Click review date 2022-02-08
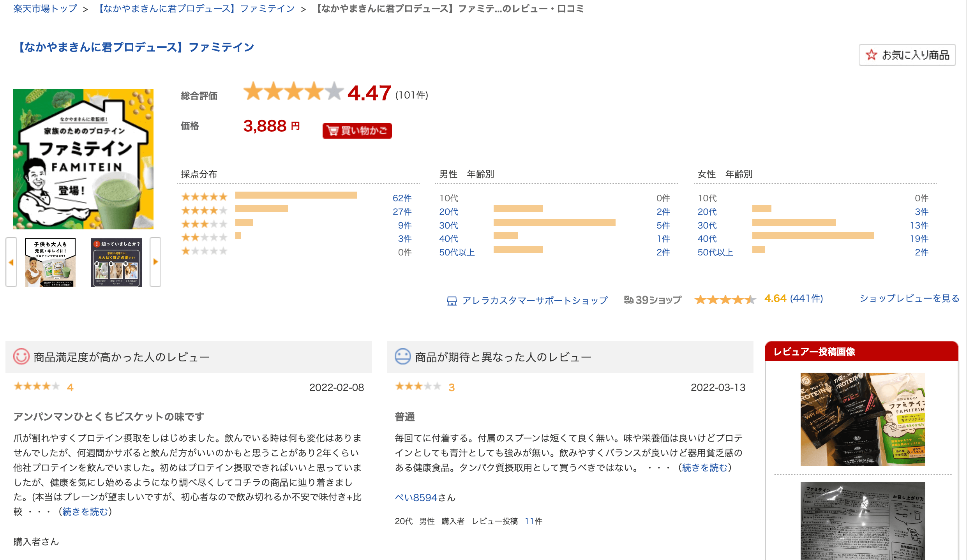 (x=337, y=387)
